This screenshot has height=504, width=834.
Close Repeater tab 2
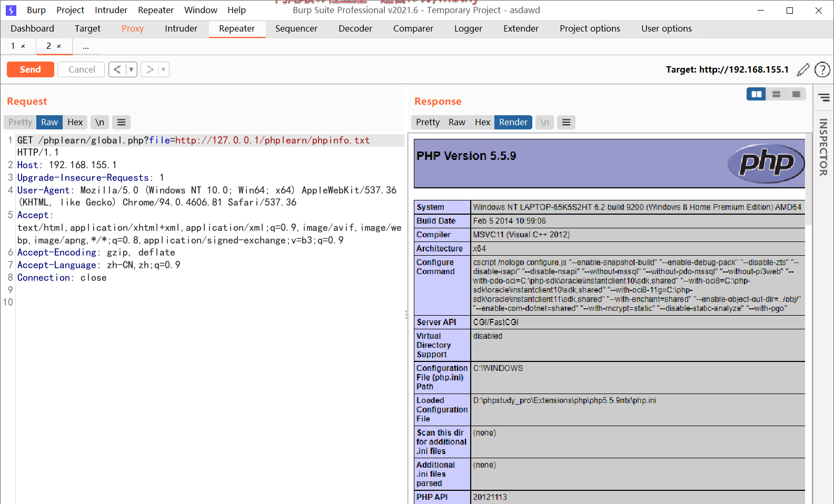59,46
